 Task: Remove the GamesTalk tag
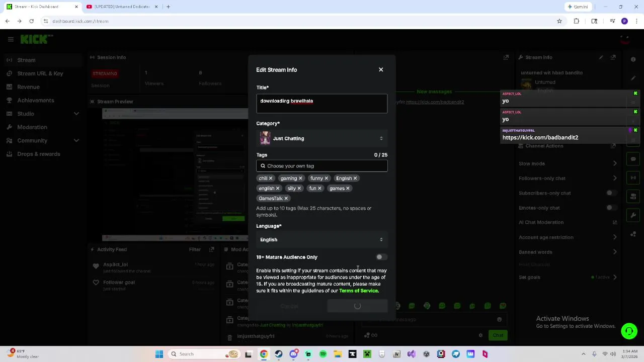(x=286, y=199)
